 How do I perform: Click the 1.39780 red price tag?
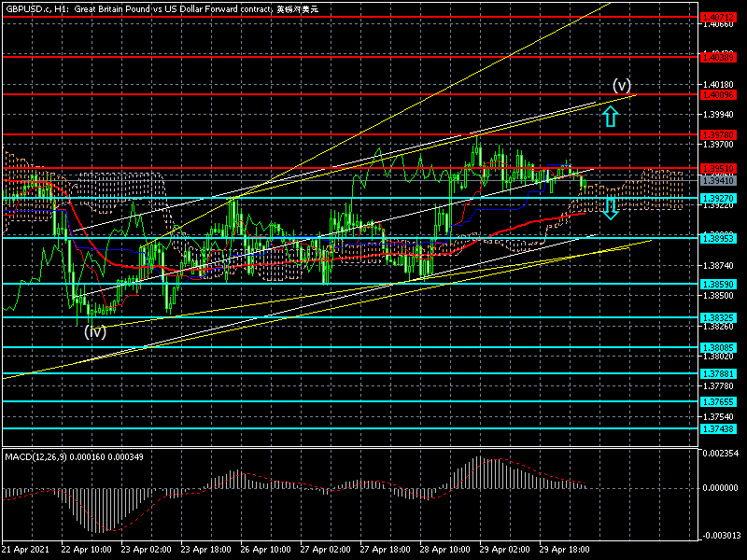[718, 135]
